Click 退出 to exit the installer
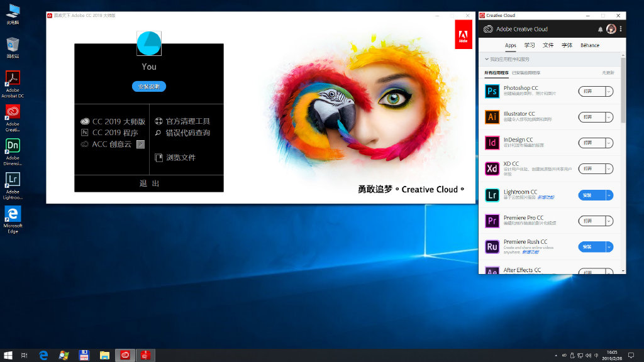Viewport: 644px width, 362px height. pos(148,182)
